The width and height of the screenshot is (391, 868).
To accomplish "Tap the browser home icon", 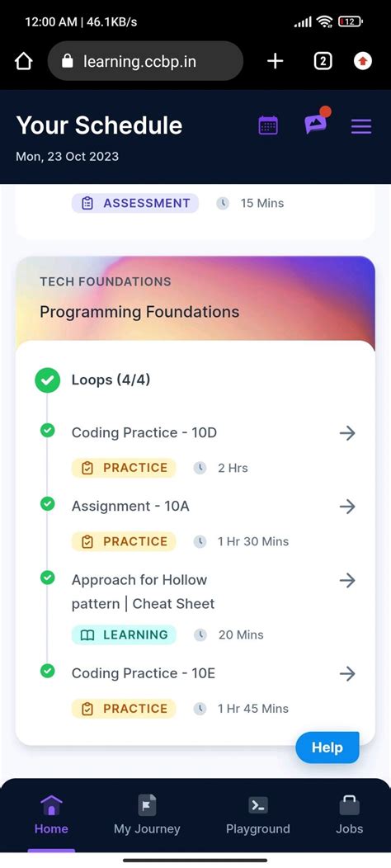I will coord(24,61).
